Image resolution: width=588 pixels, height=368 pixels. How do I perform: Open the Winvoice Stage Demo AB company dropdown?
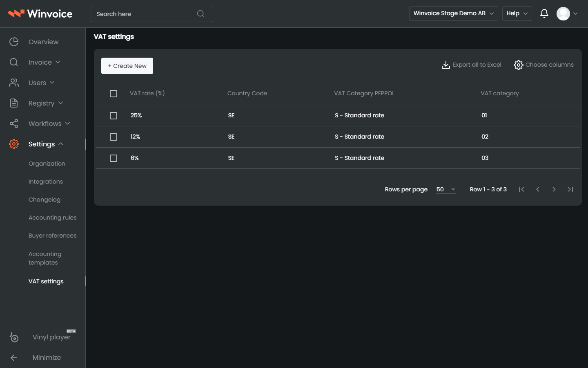(453, 13)
